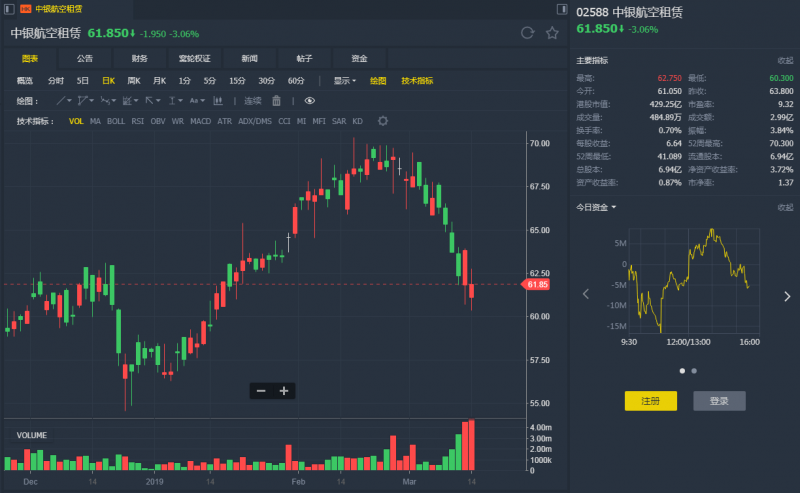This screenshot has width=800, height=493.
Task: Toggle the 技术指标 indicator bar
Action: coord(417,80)
